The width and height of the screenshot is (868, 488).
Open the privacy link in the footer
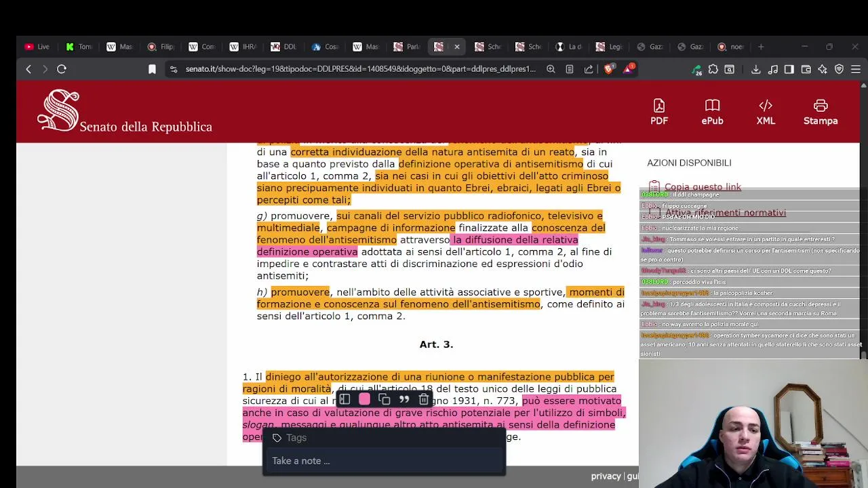[x=606, y=476]
